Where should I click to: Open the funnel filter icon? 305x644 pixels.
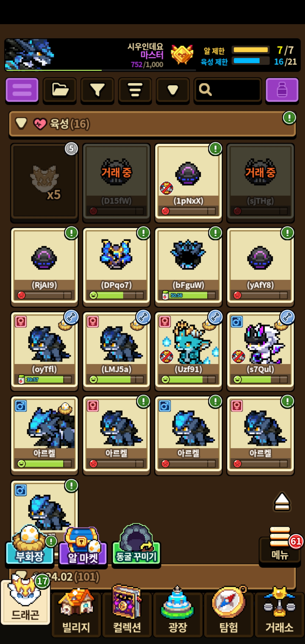[x=97, y=90]
